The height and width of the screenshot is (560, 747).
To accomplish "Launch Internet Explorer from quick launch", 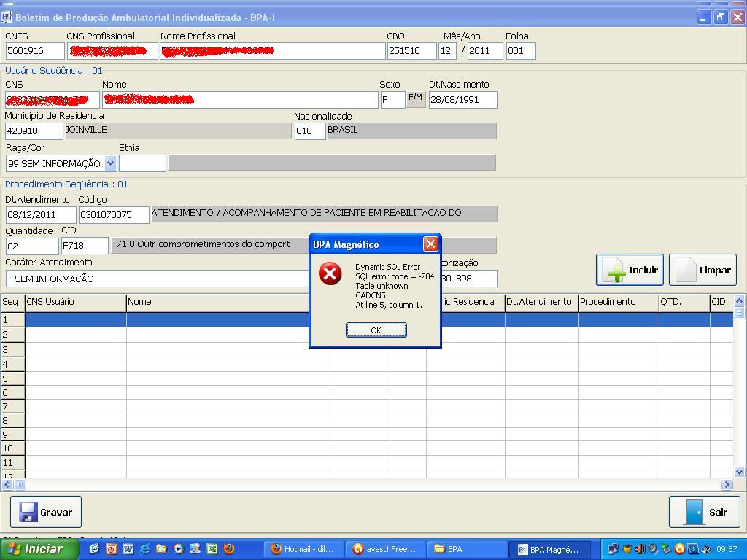I will pyautogui.click(x=145, y=549).
